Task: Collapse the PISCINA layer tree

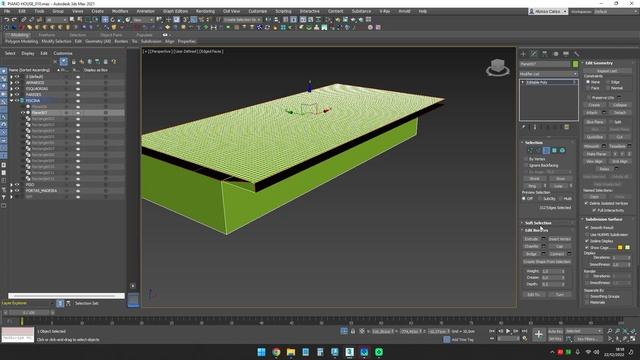Action: [x=11, y=100]
